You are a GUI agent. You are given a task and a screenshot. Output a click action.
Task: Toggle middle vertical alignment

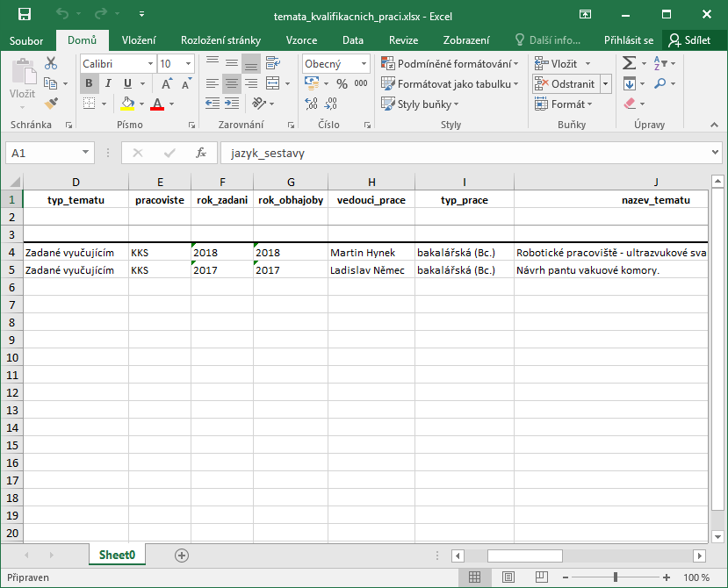[x=232, y=63]
